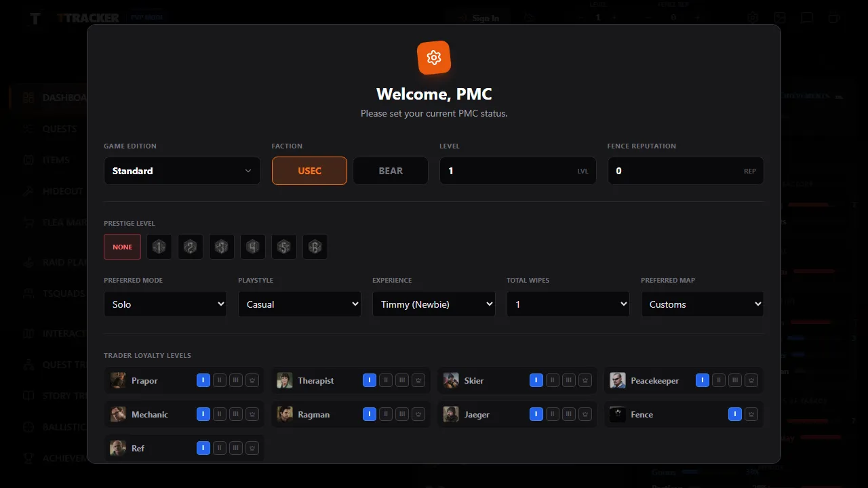Image resolution: width=868 pixels, height=488 pixels.
Task: Select prestige level 1 icon
Action: click(159, 247)
